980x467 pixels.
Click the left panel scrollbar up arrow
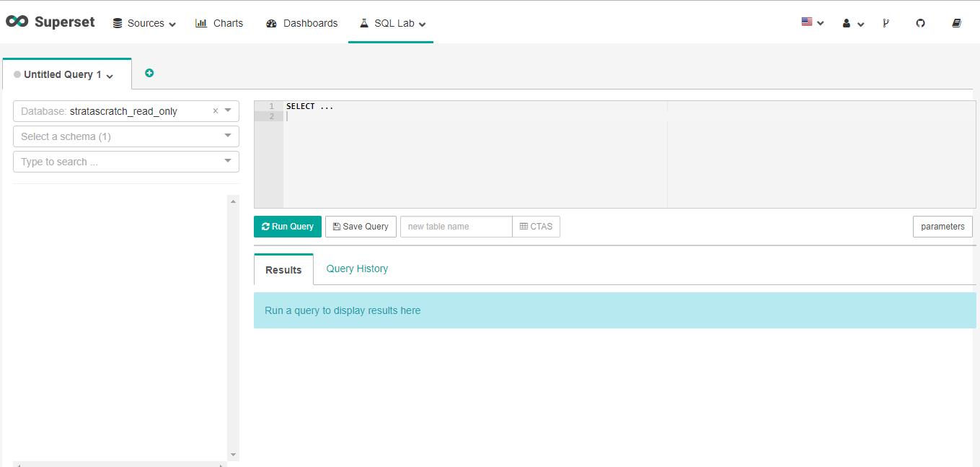point(233,201)
